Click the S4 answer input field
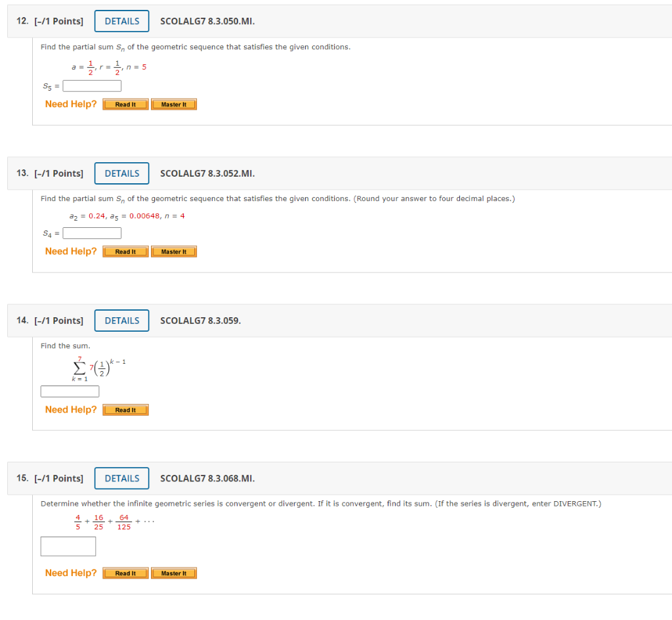Screen dimensions: 672x620 (x=91, y=232)
